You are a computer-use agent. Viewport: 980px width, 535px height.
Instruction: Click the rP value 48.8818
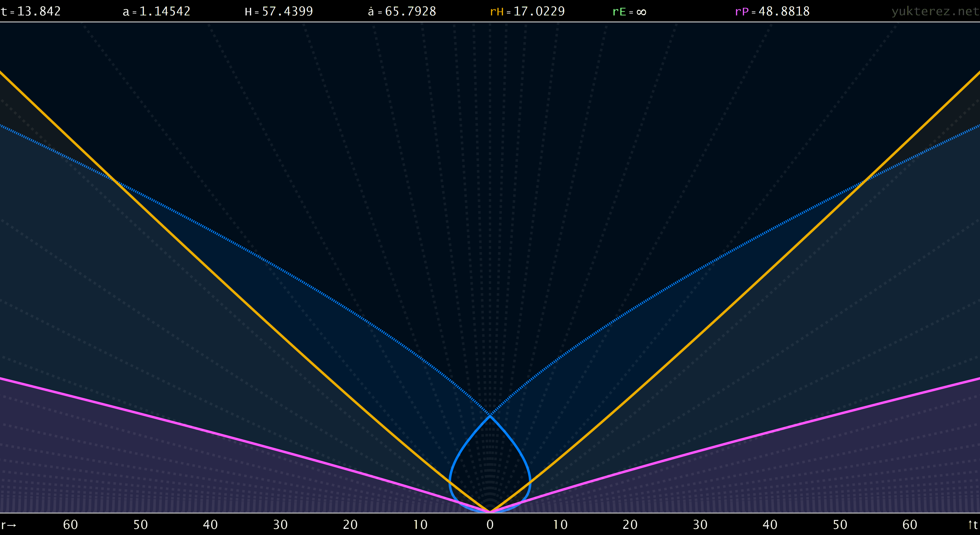[x=784, y=11]
